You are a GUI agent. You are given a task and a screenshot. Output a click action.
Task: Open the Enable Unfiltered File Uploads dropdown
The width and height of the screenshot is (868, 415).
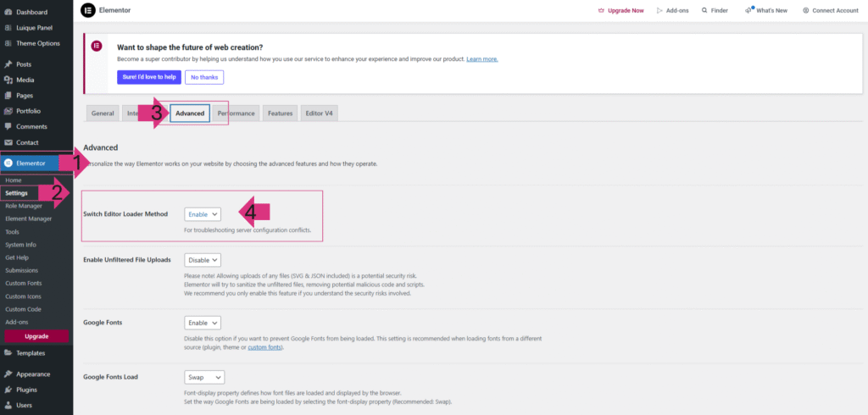pyautogui.click(x=203, y=259)
